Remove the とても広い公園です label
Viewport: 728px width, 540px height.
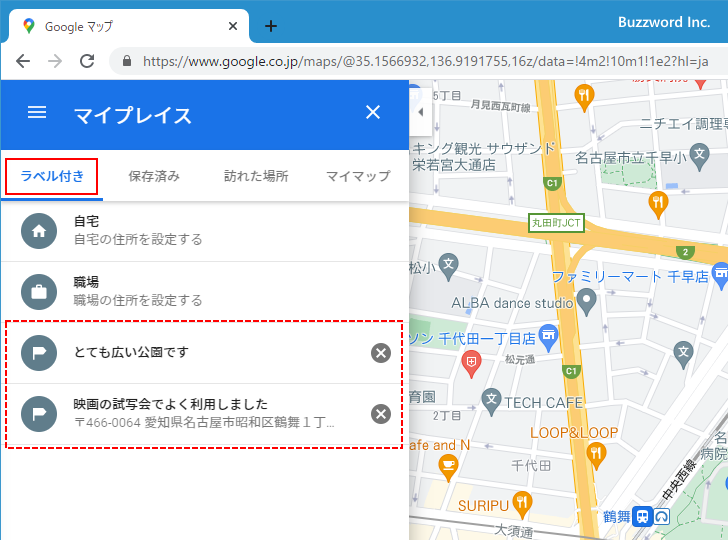[x=381, y=353]
